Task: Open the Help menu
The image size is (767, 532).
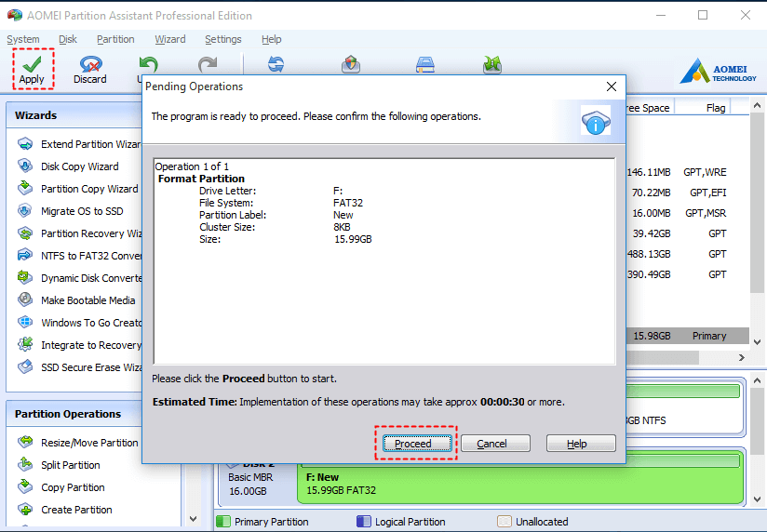Action: click(272, 39)
